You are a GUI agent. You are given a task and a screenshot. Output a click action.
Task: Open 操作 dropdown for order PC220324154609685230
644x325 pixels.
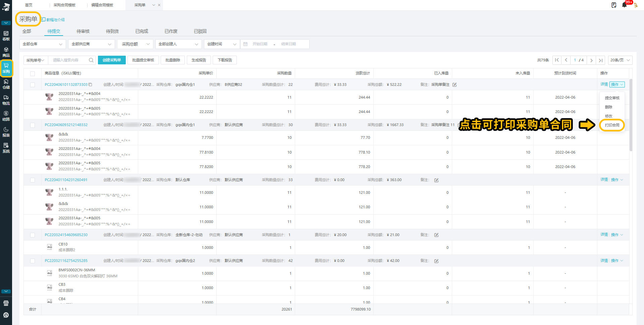[617, 235]
